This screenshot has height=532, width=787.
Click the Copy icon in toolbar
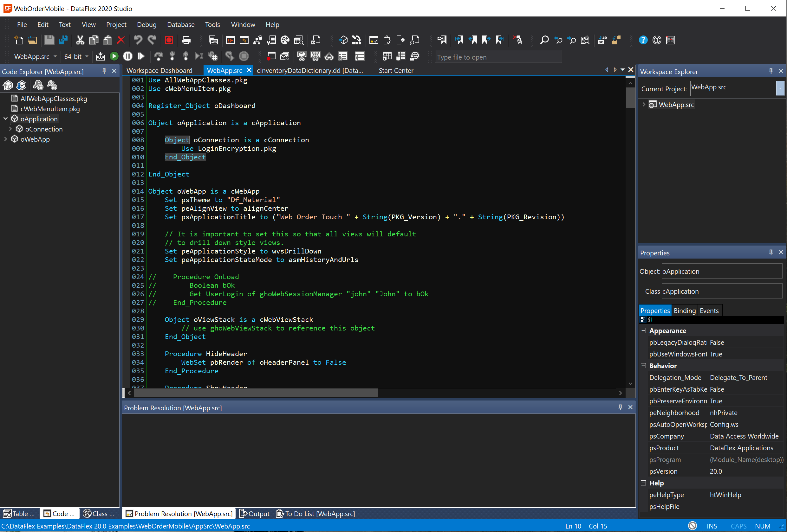click(x=94, y=40)
